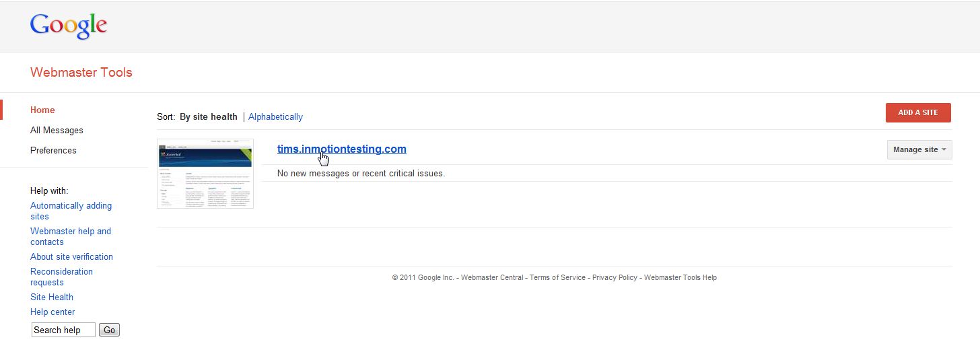Open the tims.inmotiontesting.com site link
980x352 pixels.
pos(342,149)
